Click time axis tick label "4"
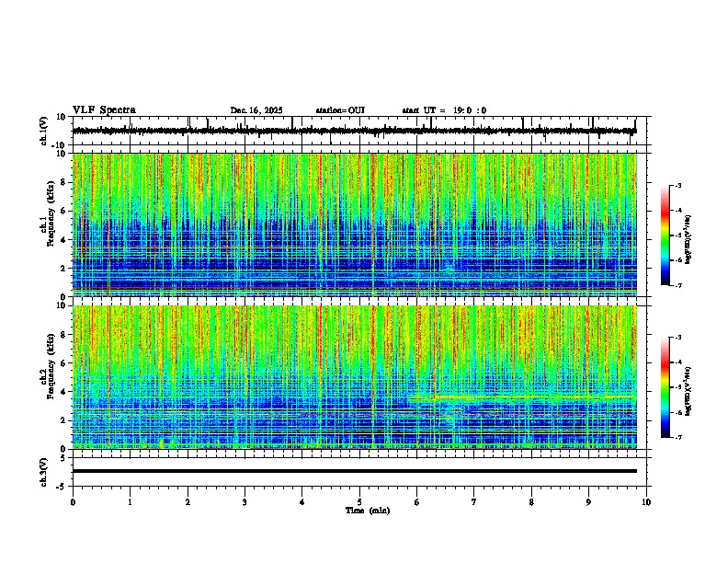The image size is (728, 563). [x=302, y=502]
